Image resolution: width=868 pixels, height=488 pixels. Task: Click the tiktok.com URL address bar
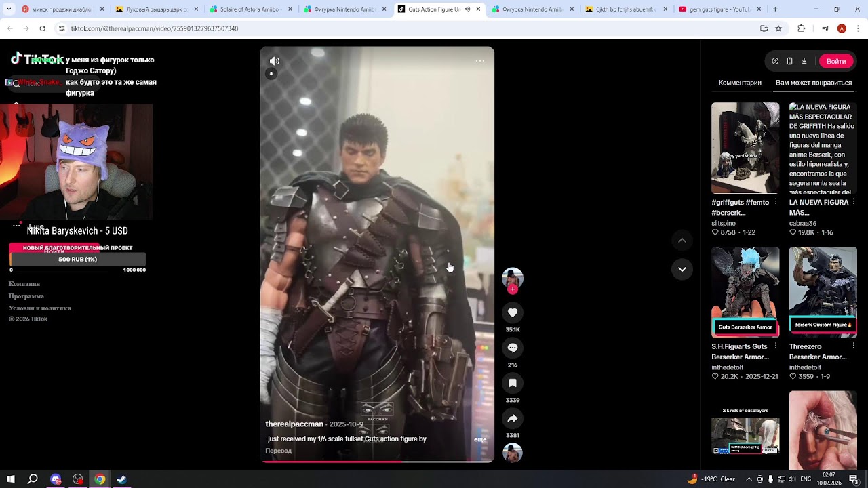tap(407, 28)
